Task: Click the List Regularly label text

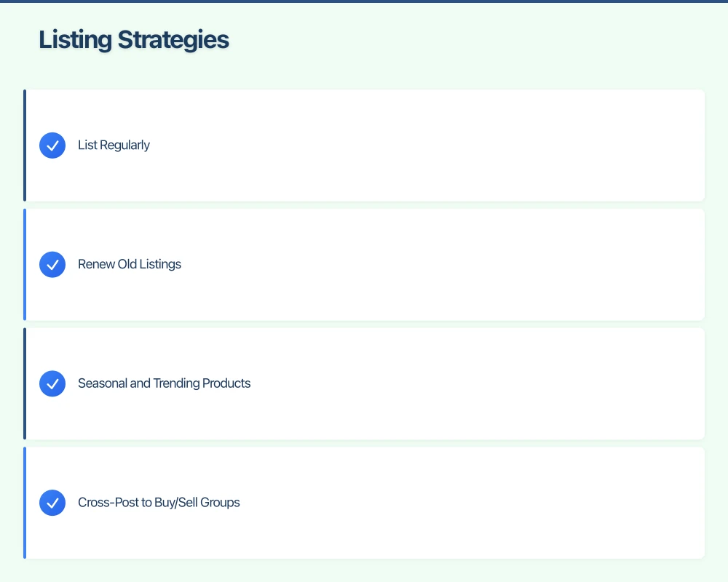Action: [114, 145]
